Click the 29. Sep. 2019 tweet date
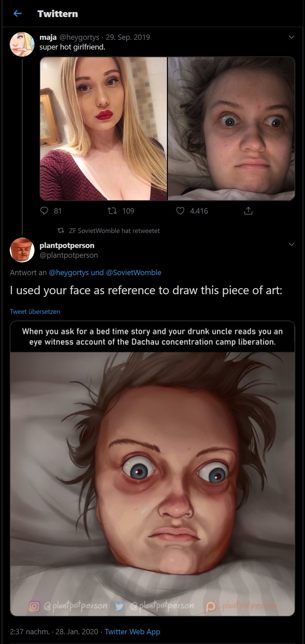 [x=128, y=37]
